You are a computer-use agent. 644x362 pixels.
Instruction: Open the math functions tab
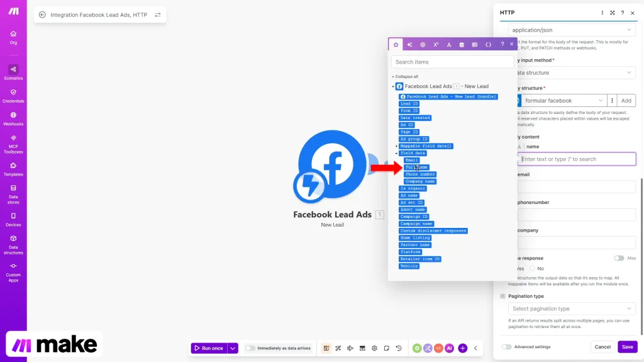tap(436, 45)
